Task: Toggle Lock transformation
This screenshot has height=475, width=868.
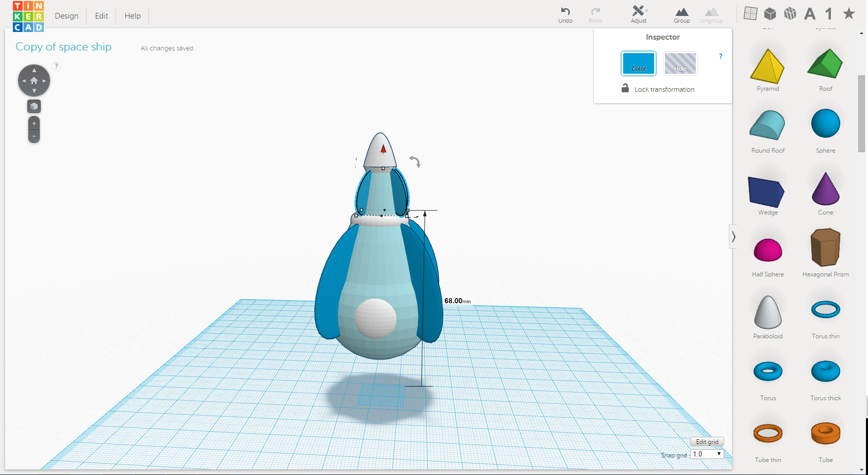Action: [x=658, y=89]
